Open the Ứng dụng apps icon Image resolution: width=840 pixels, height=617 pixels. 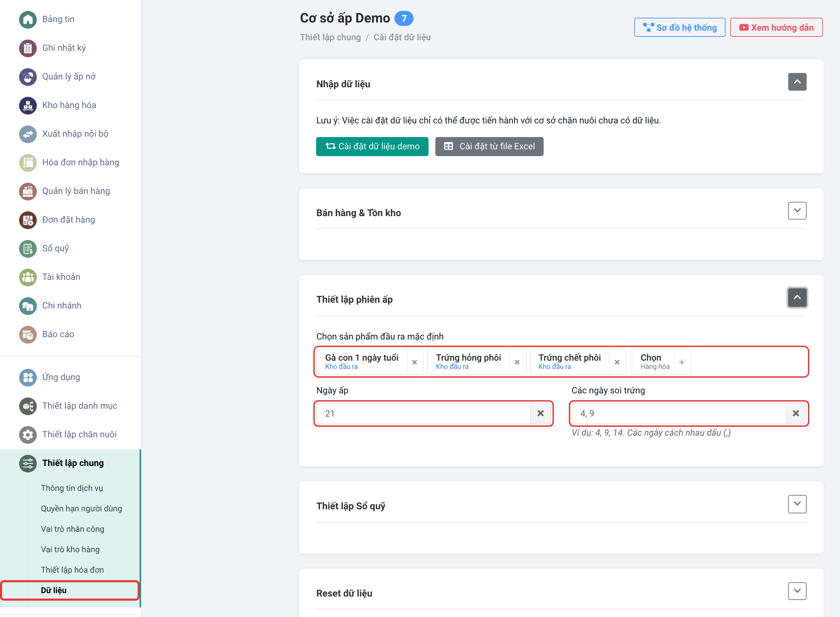(x=28, y=377)
